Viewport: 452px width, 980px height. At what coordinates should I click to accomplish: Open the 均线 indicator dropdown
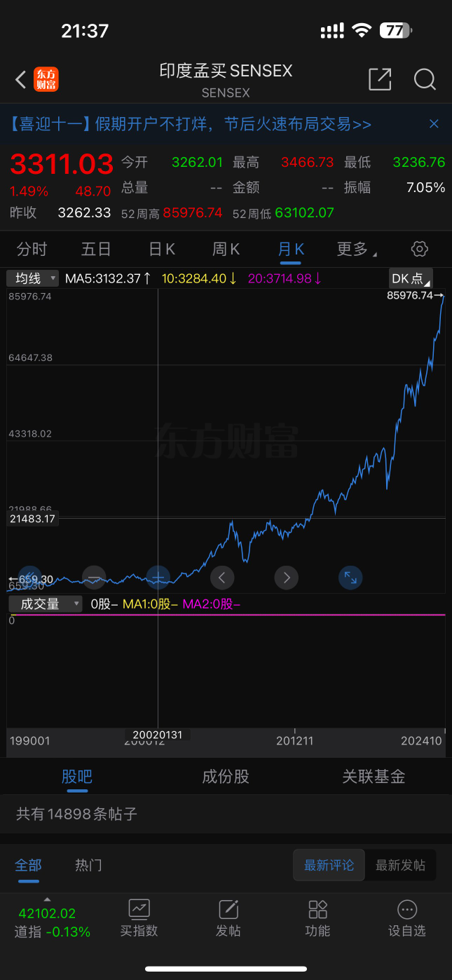34,278
